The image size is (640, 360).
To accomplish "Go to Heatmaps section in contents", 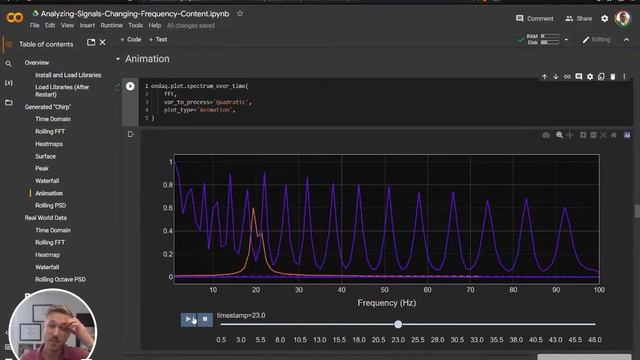I will click(49, 144).
